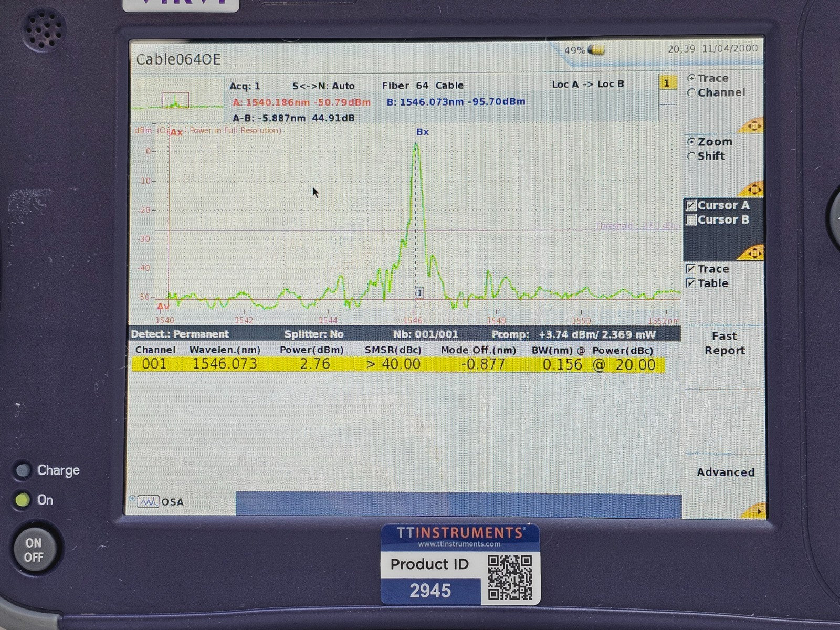Open the Fast Report panel
The height and width of the screenshot is (630, 840).
click(724, 343)
